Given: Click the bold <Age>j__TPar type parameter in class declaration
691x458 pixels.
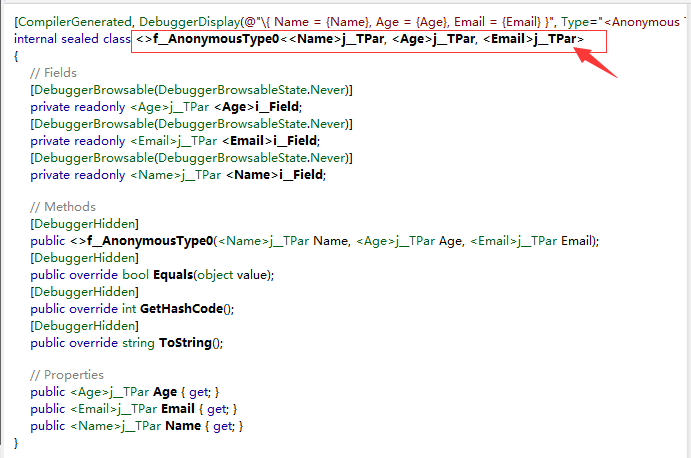Looking at the screenshot, I should pos(433,39).
